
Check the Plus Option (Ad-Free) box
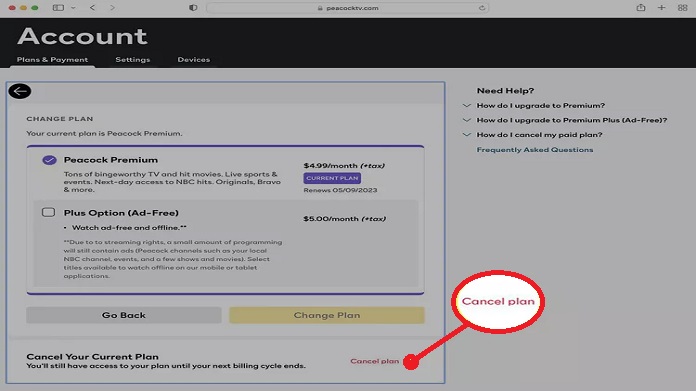pos(48,212)
